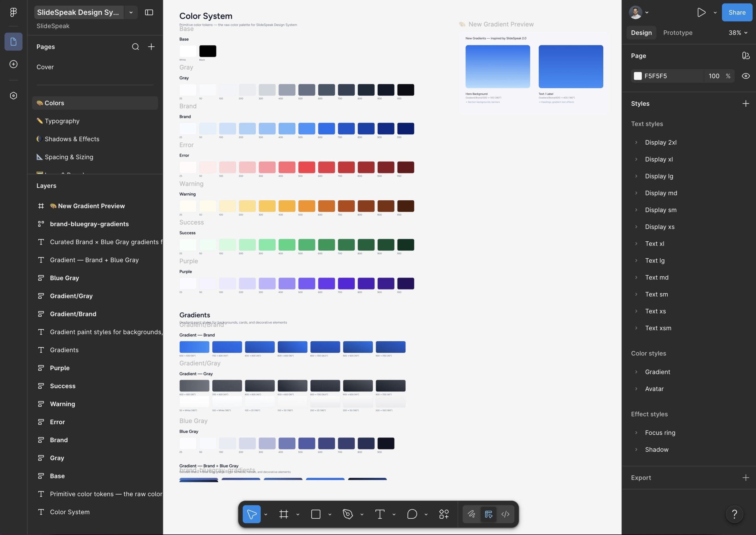The width and height of the screenshot is (756, 535).
Task: Switch to Design mode icon in toolbar
Action: click(488, 514)
